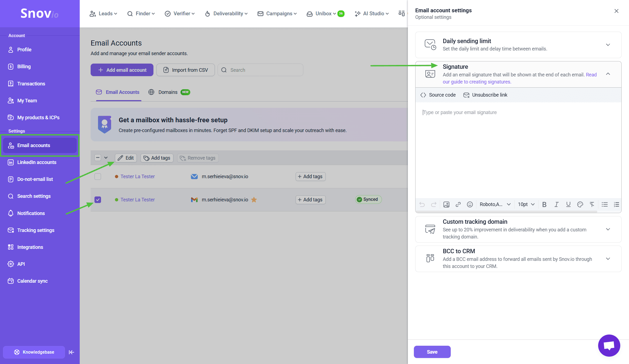
Task: Toggle the select-all accounts checkbox
Action: click(98, 158)
